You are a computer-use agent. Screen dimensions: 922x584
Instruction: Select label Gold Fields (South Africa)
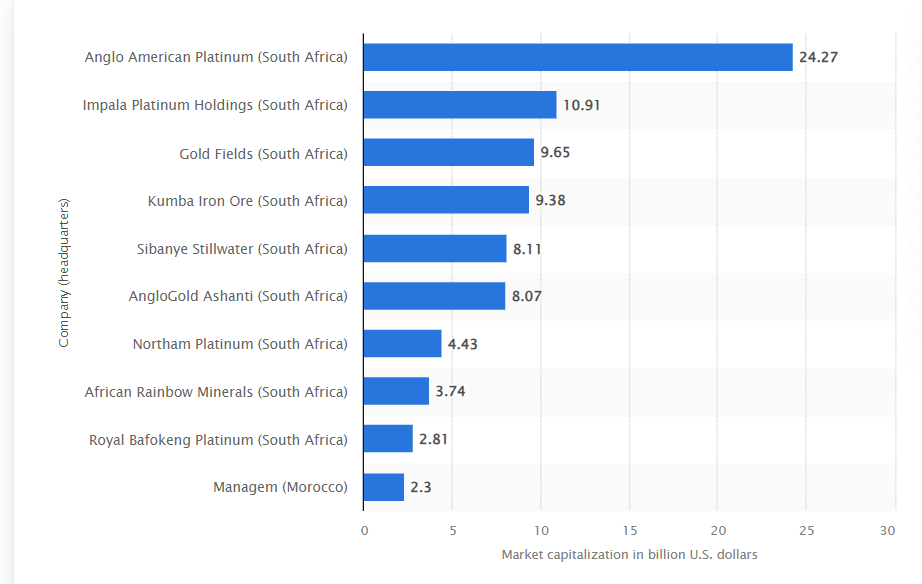(x=263, y=153)
